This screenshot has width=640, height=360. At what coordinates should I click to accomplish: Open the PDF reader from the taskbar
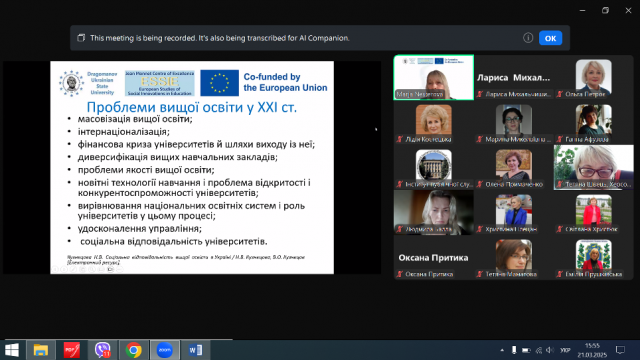72,350
